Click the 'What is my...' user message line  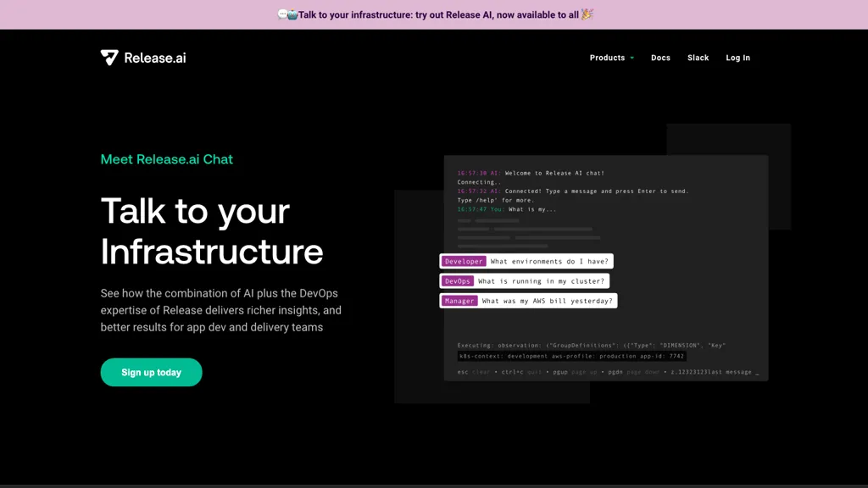[x=507, y=210]
